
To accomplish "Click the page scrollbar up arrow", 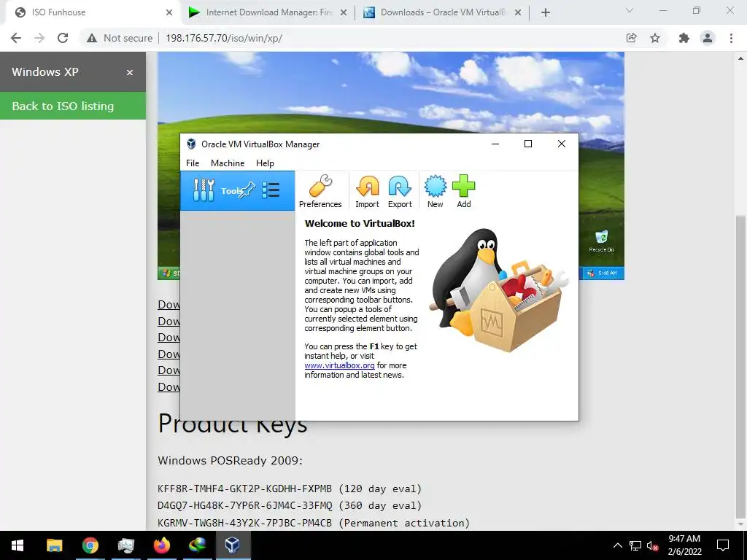I will 741,58.
